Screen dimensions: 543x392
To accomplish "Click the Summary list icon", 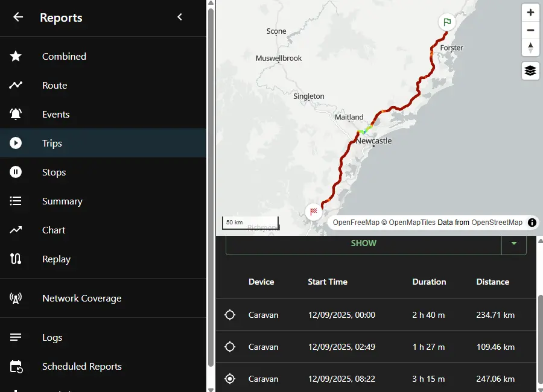I will tap(16, 201).
